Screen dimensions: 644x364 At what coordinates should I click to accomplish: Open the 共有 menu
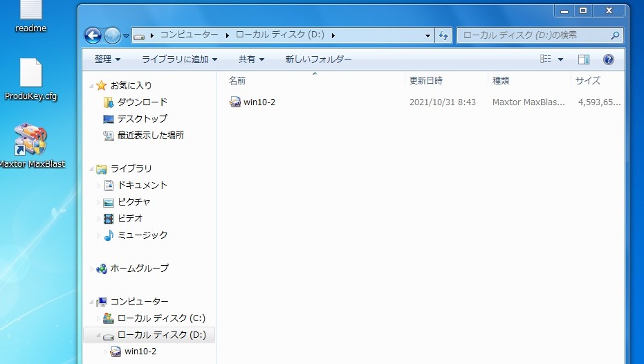click(x=251, y=60)
